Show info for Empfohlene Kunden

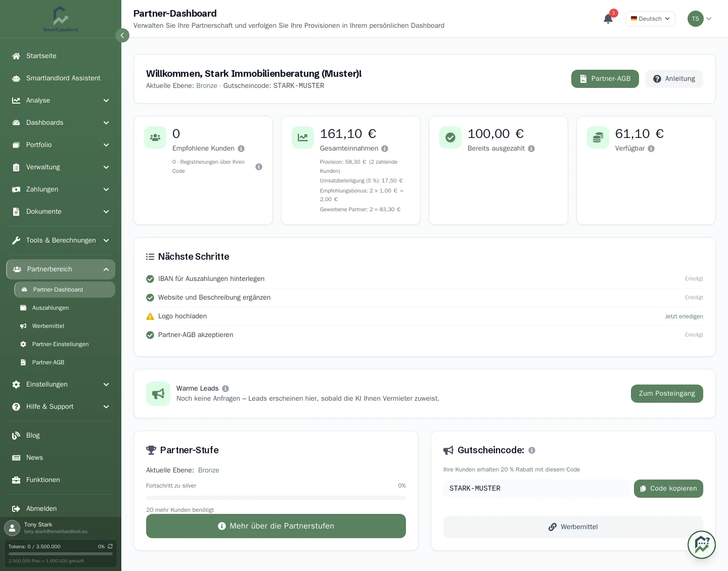241,149
